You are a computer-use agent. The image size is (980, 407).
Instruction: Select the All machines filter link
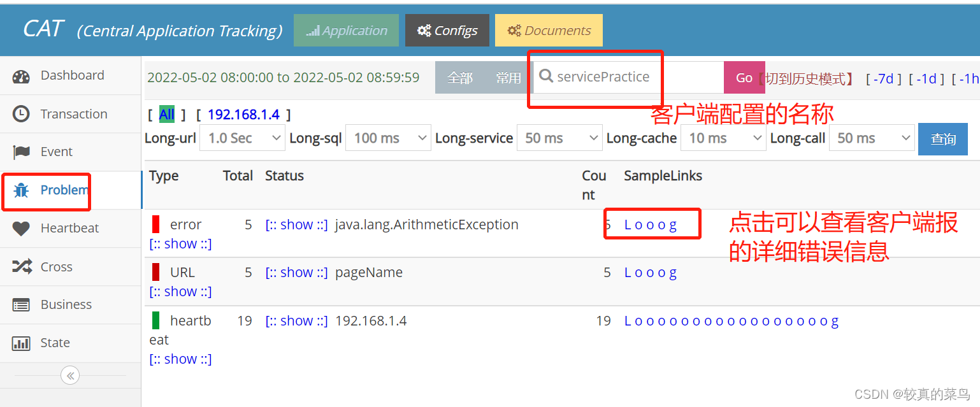(166, 115)
